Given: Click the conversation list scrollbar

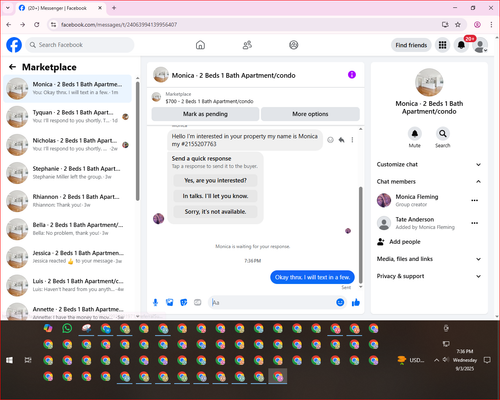Looking at the screenshot, I should pyautogui.click(x=138, y=141).
